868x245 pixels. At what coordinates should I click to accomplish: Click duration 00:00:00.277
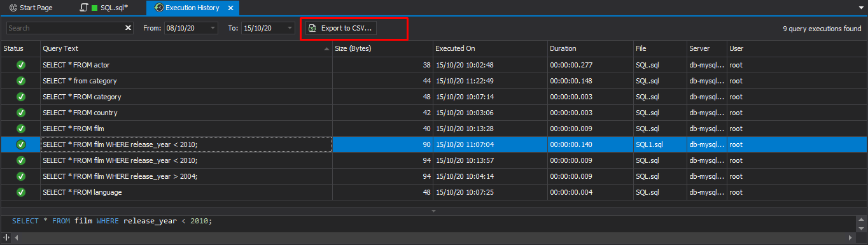click(x=571, y=65)
